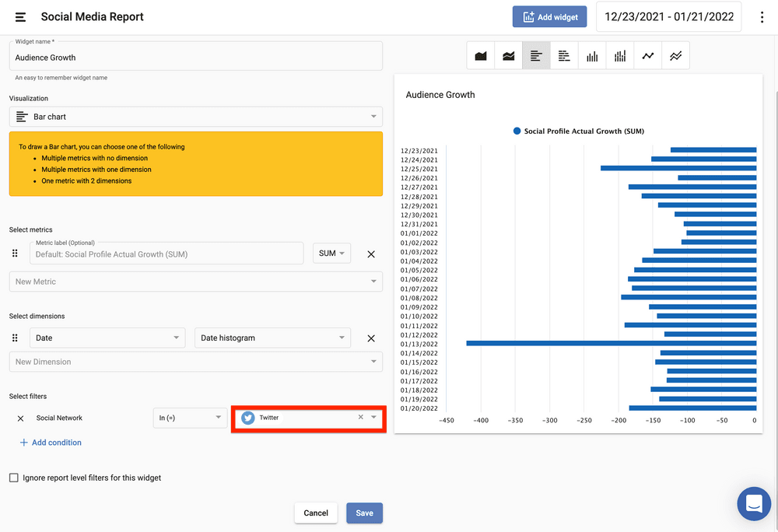Click the Add widget button
778x532 pixels.
pyautogui.click(x=550, y=17)
